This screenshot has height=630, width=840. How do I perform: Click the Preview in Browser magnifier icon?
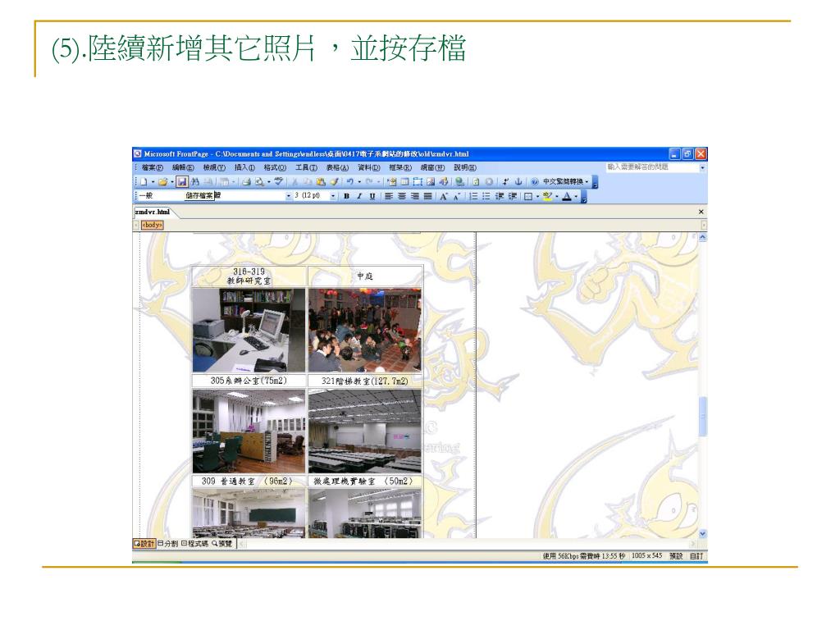click(259, 181)
